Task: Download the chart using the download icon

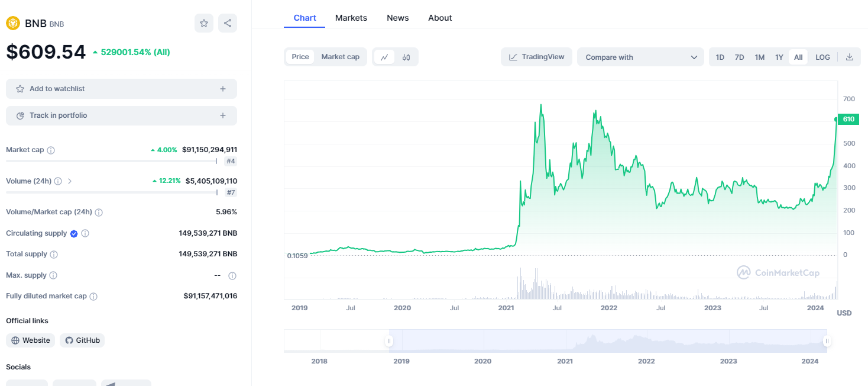Action: tap(850, 57)
